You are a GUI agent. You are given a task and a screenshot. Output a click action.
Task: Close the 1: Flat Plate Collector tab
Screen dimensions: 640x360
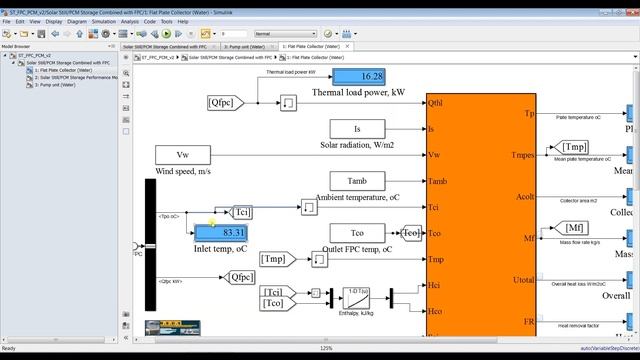click(x=347, y=47)
